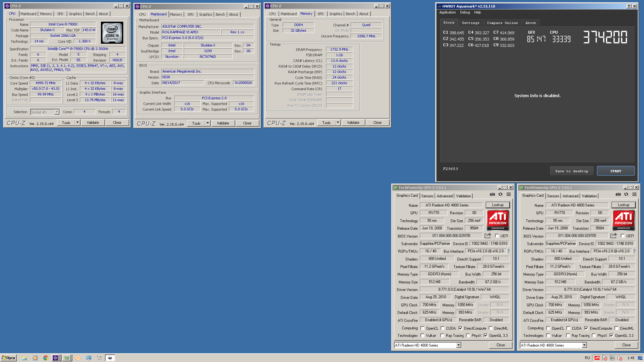Open the hamburger menu in right GPU-Z window
The width and height of the screenshot is (644, 362).
pos(634,195)
